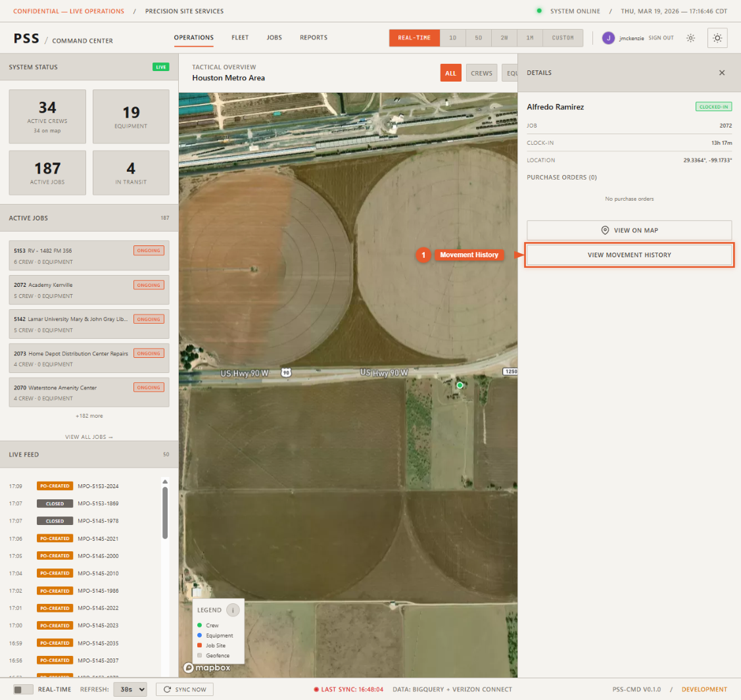
Task: Open job 2072 Academy Kerrville card
Action: [89, 289]
